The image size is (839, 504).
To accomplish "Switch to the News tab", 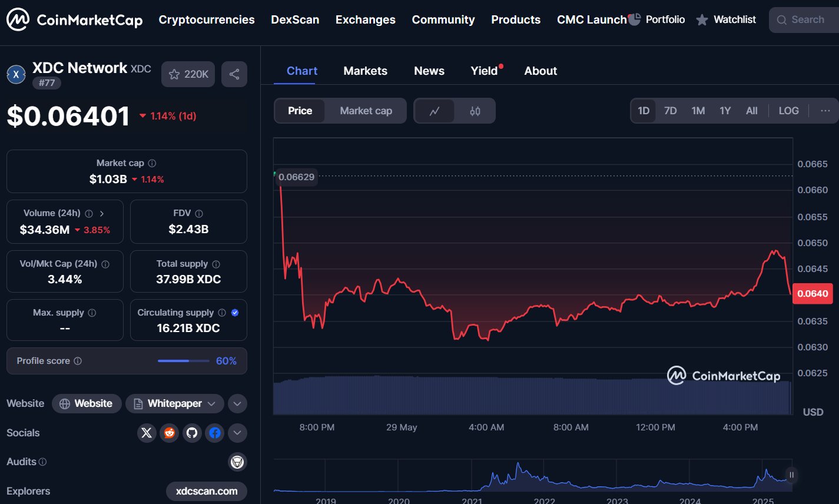I will [429, 71].
